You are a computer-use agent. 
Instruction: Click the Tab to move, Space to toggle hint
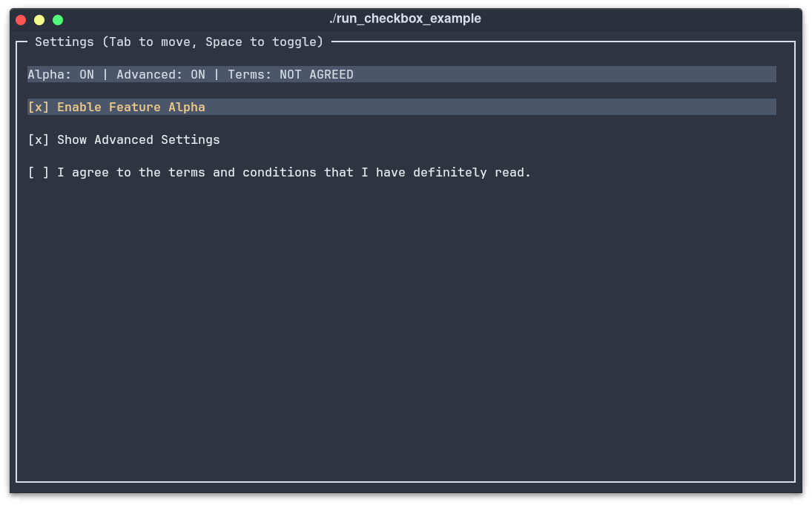pos(213,42)
